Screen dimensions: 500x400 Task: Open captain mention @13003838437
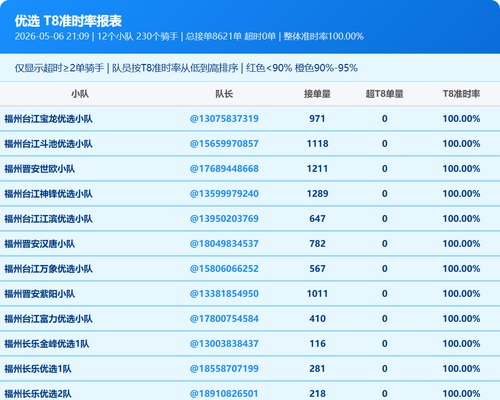tap(224, 344)
